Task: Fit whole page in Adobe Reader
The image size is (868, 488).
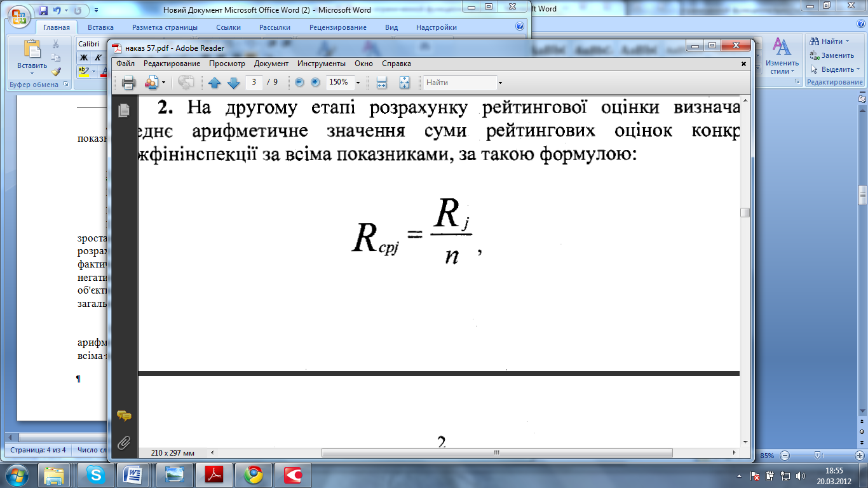Action: 405,83
